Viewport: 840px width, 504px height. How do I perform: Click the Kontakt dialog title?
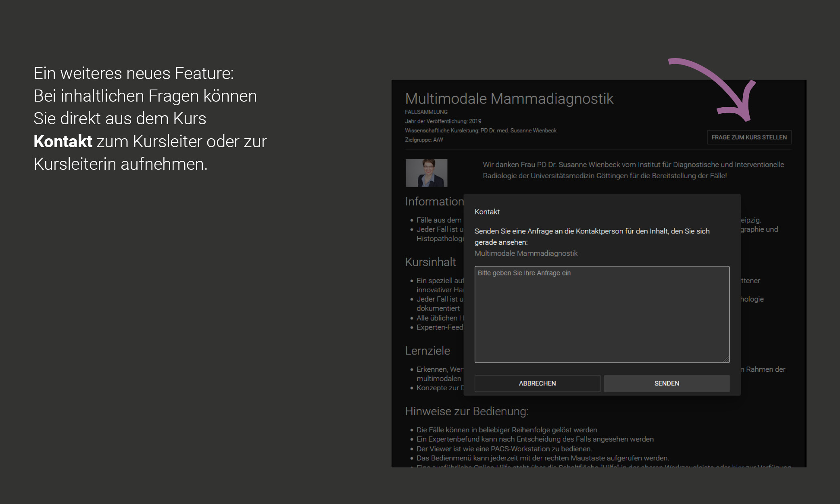[x=487, y=212]
